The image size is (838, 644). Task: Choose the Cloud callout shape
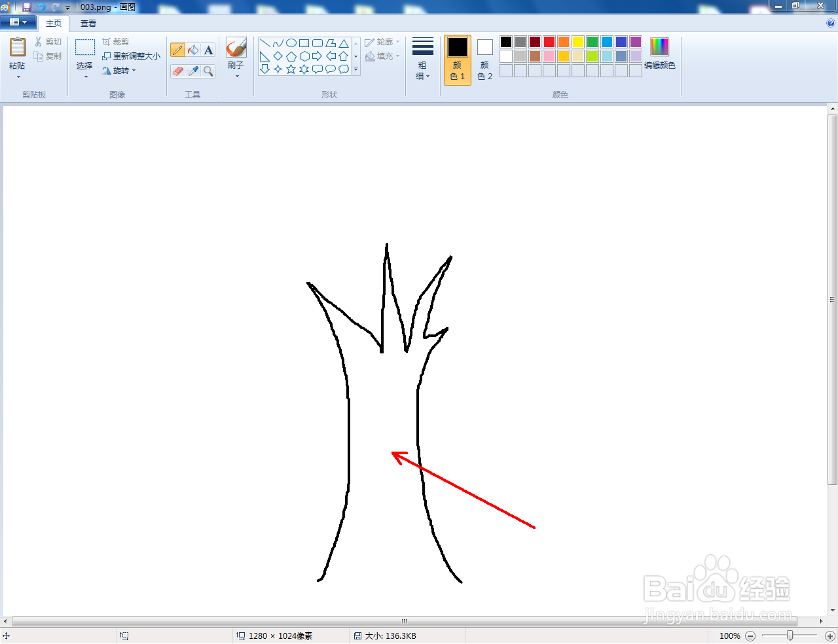344,69
